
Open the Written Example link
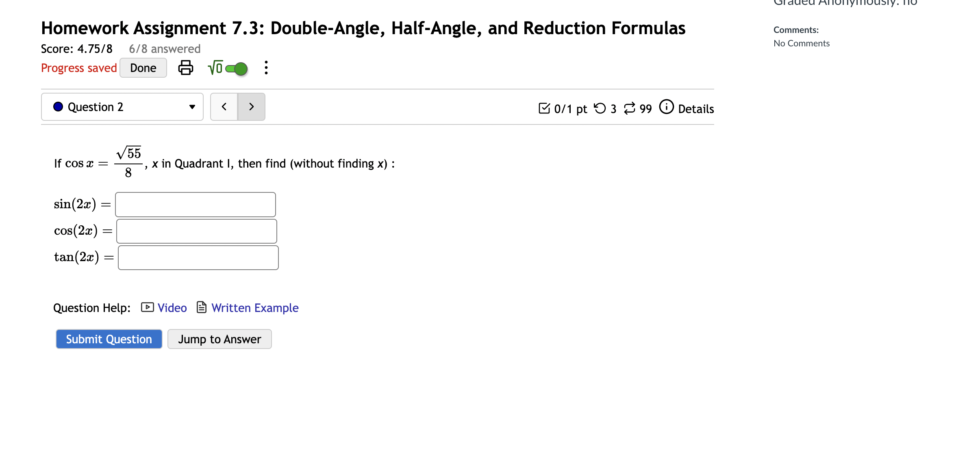tap(254, 308)
